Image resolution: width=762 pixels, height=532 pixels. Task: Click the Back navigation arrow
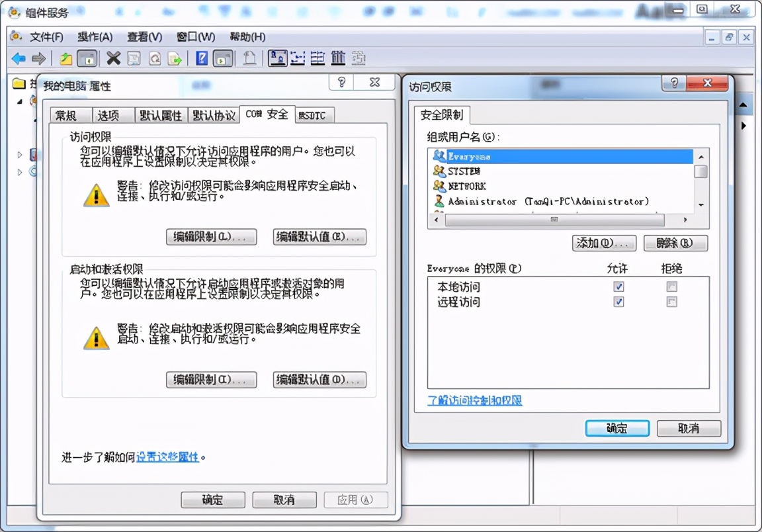[19, 58]
